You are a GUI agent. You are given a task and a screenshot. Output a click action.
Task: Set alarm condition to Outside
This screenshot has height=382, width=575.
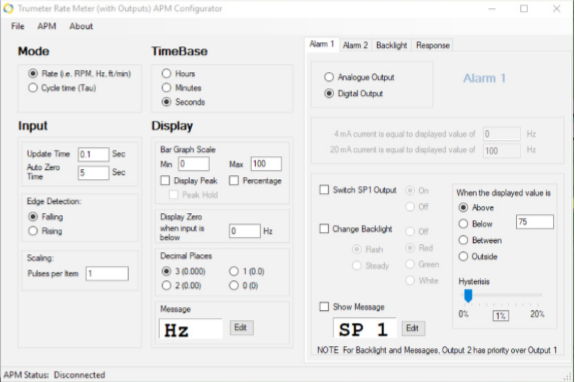[x=464, y=256]
